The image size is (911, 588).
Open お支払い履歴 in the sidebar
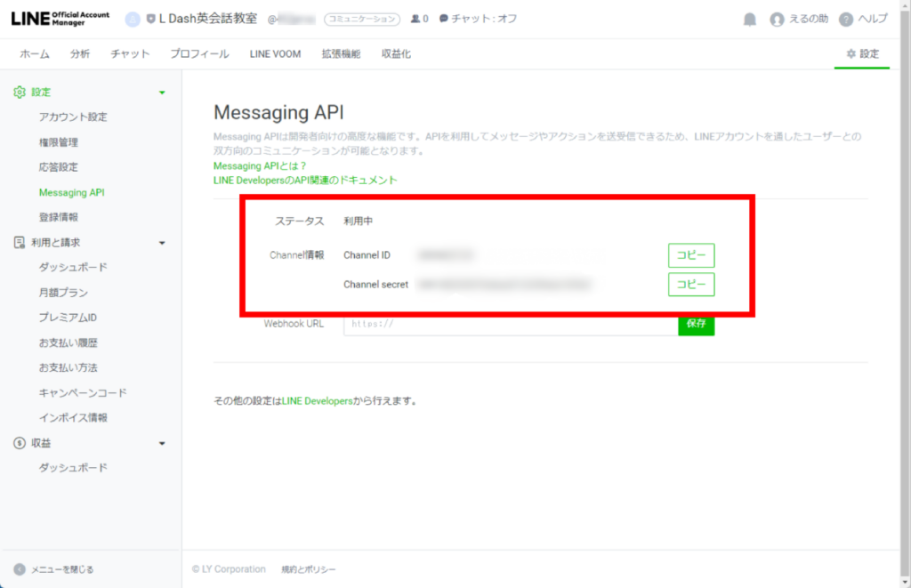(x=68, y=342)
